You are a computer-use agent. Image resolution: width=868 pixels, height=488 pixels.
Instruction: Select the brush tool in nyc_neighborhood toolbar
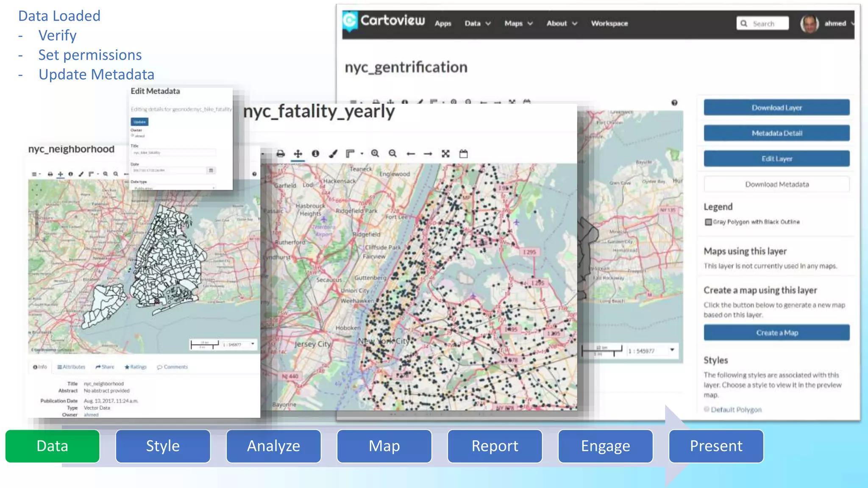[x=81, y=174]
